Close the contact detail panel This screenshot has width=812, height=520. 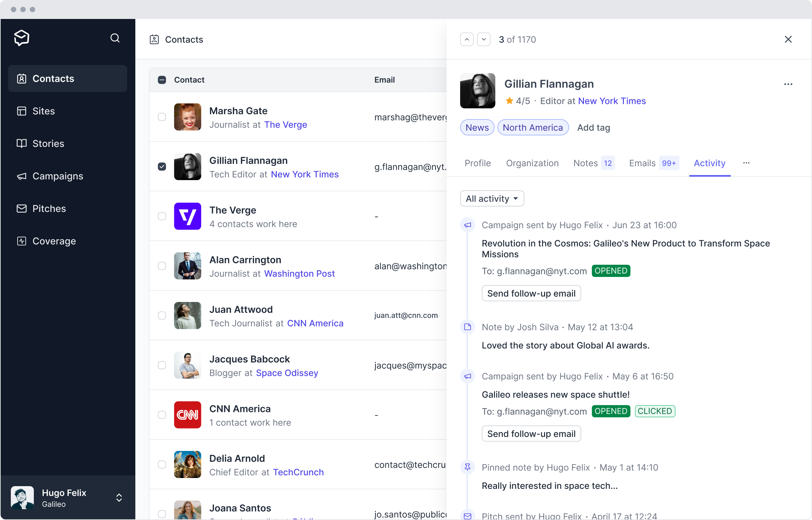(x=788, y=40)
